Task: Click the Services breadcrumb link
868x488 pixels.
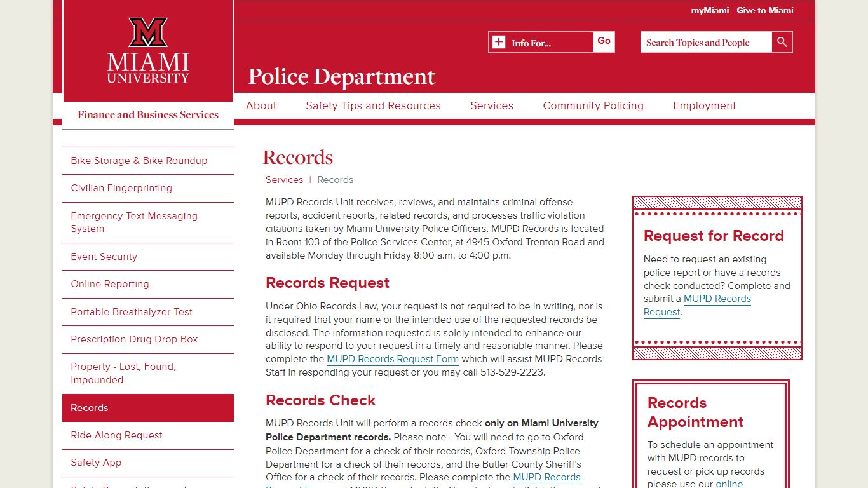Action: [x=284, y=180]
